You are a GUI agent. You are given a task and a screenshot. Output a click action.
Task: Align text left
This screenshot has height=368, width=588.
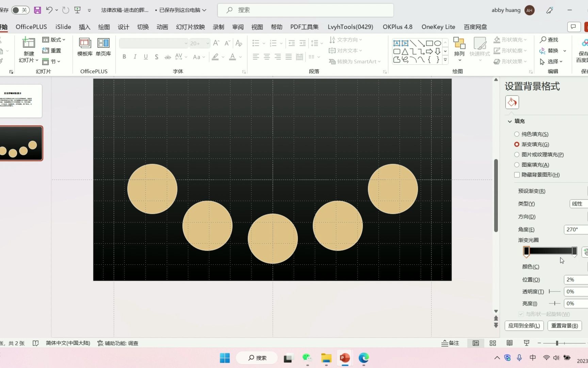point(256,57)
